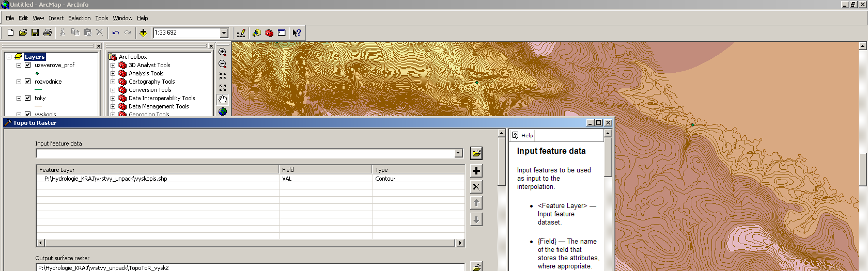Collapse the Layers data frame
Screen dimensions: 868x271
point(9,57)
